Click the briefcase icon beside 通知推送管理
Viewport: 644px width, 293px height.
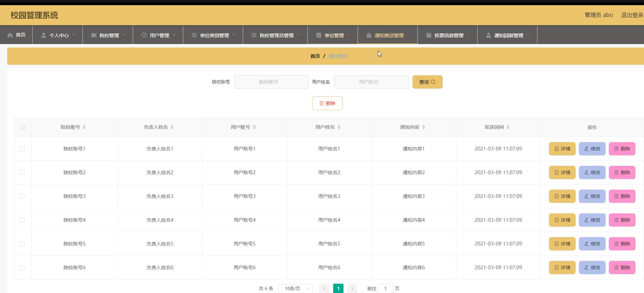pos(369,35)
